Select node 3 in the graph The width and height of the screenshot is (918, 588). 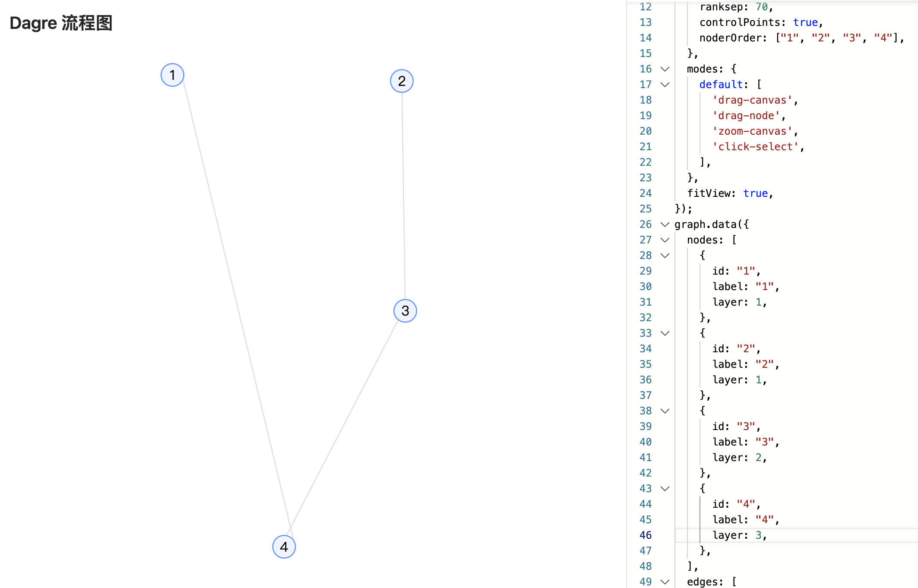[405, 310]
